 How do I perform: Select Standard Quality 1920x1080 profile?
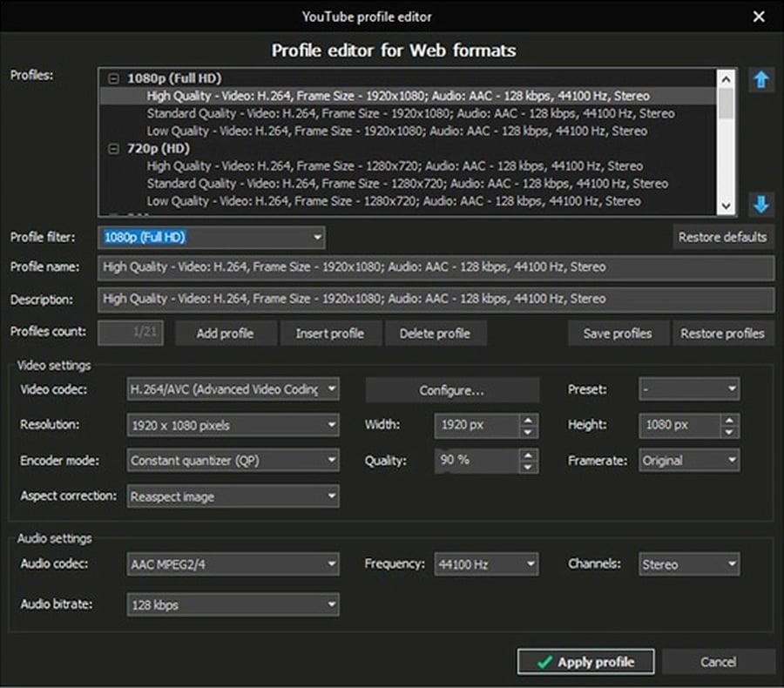[410, 113]
